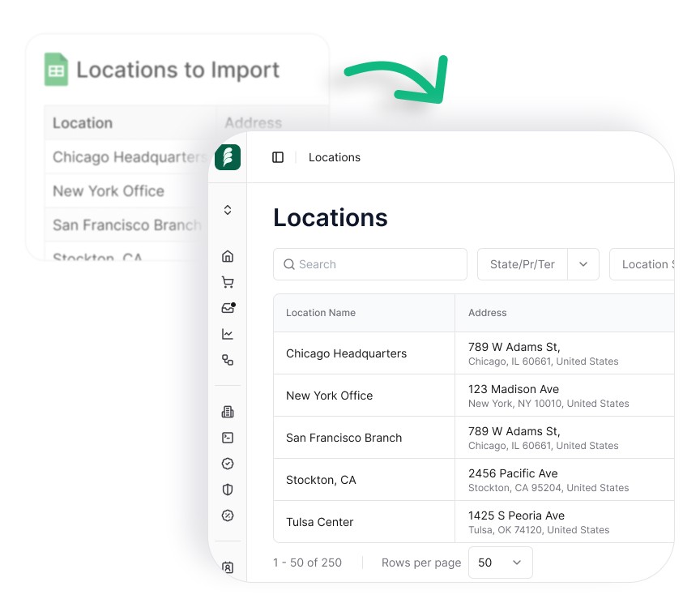Open the terminal window icon
Viewport: 700px width, 616px height.
click(228, 438)
